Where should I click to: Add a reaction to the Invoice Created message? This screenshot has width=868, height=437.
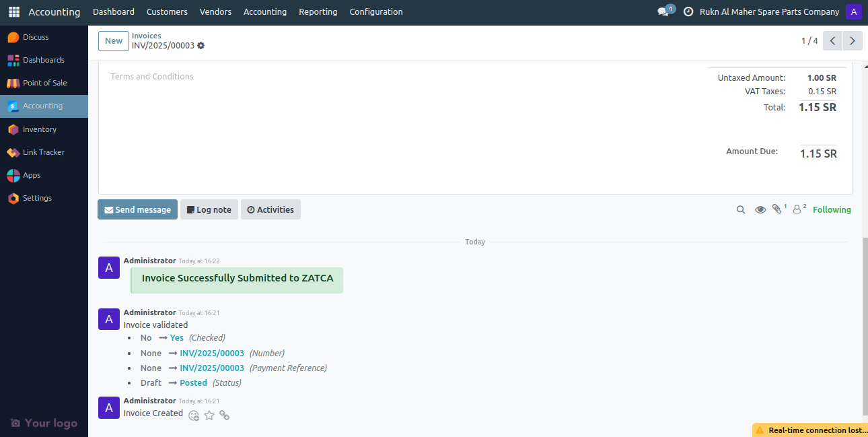[x=194, y=415]
